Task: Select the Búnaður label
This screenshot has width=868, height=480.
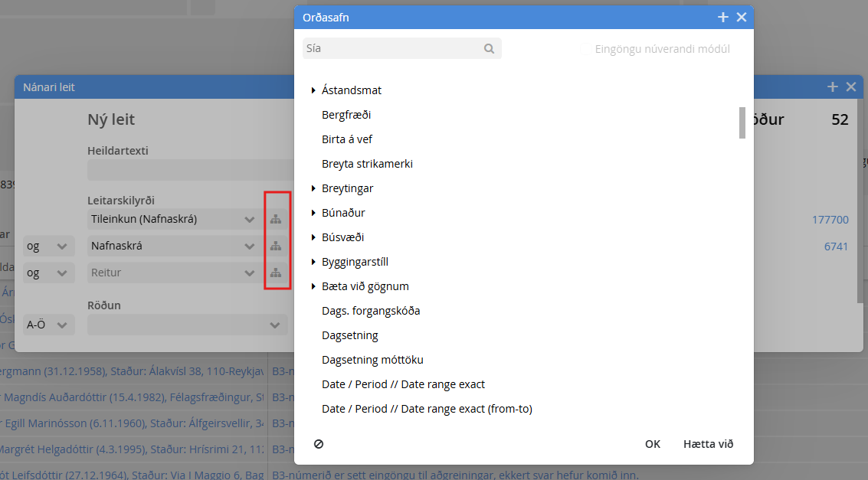Action: point(343,213)
